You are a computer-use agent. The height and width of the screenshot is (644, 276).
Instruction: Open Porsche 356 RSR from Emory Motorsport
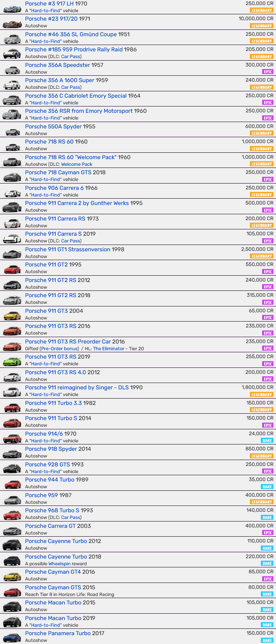click(79, 111)
